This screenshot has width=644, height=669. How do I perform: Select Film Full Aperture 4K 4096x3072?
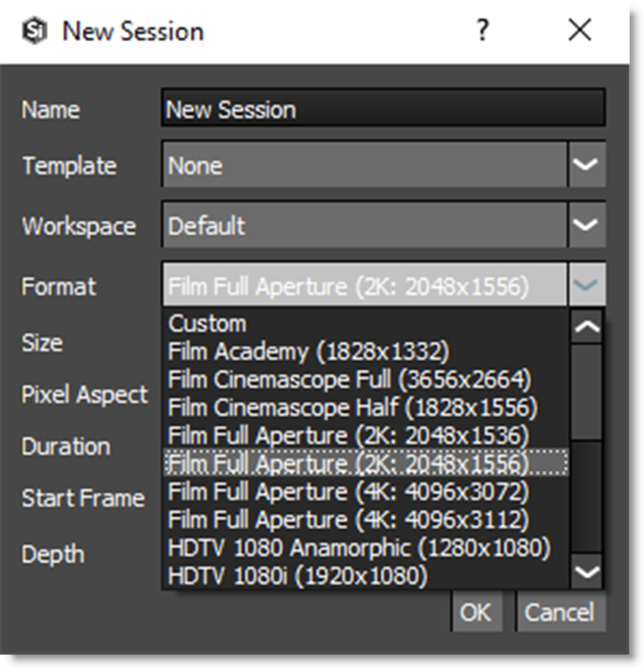[348, 492]
